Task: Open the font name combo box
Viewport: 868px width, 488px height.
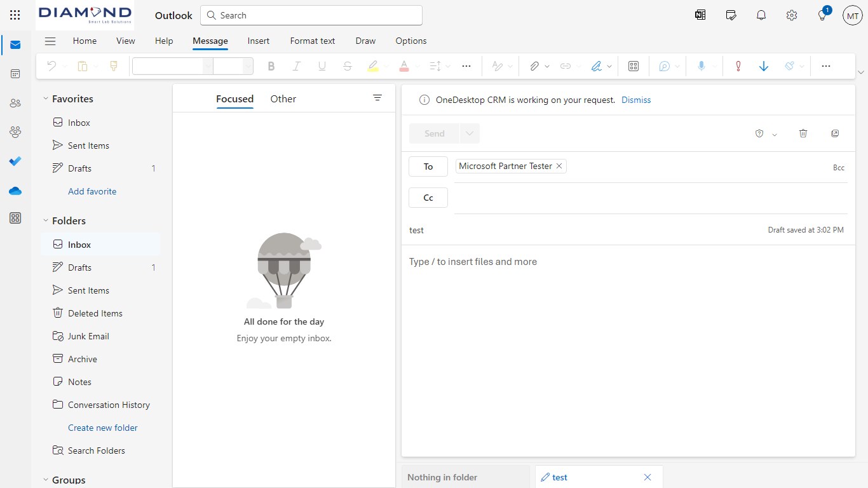Action: (173, 66)
